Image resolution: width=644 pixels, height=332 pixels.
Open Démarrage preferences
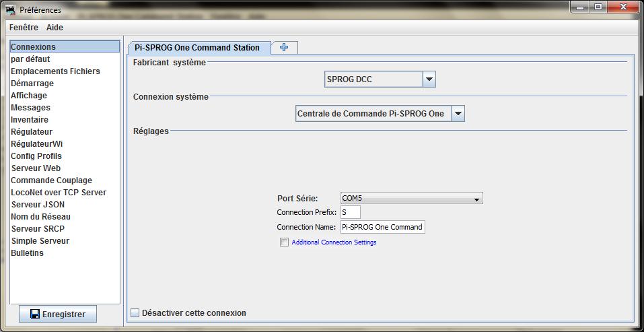coord(65,84)
